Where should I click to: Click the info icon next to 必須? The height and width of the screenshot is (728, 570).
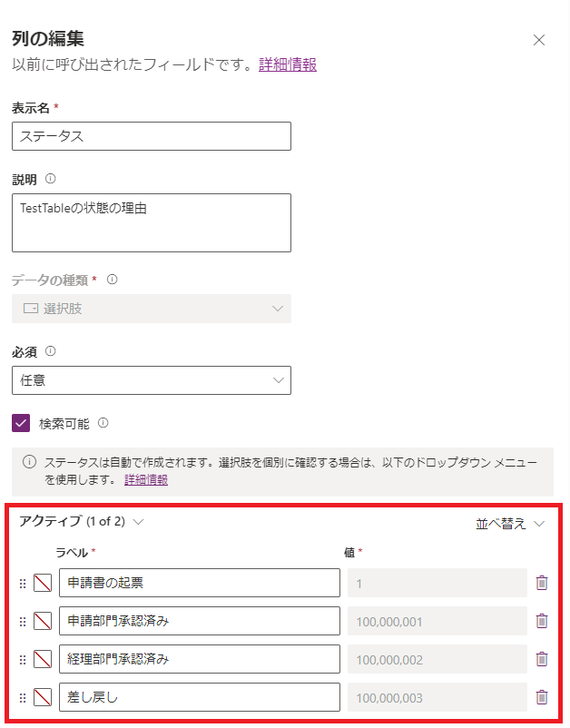tap(51, 351)
